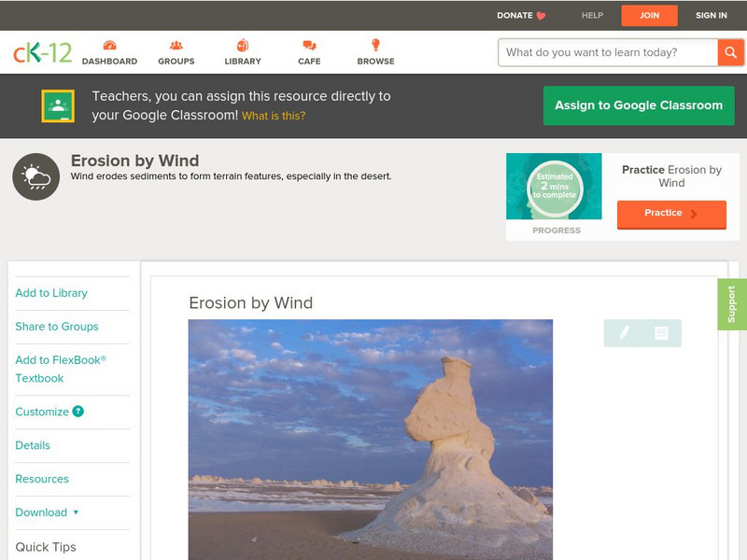This screenshot has height=560, width=747.
Task: Click the Share to Groups link
Action: [x=57, y=327]
